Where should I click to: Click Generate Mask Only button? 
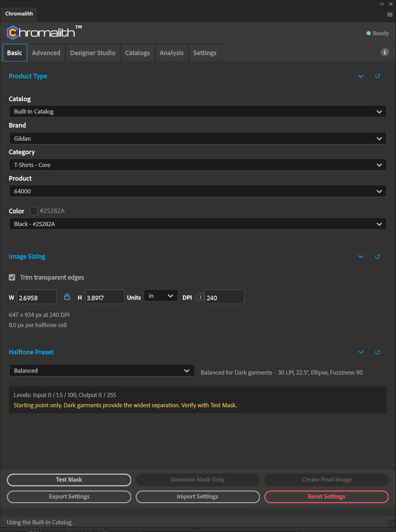tap(198, 480)
